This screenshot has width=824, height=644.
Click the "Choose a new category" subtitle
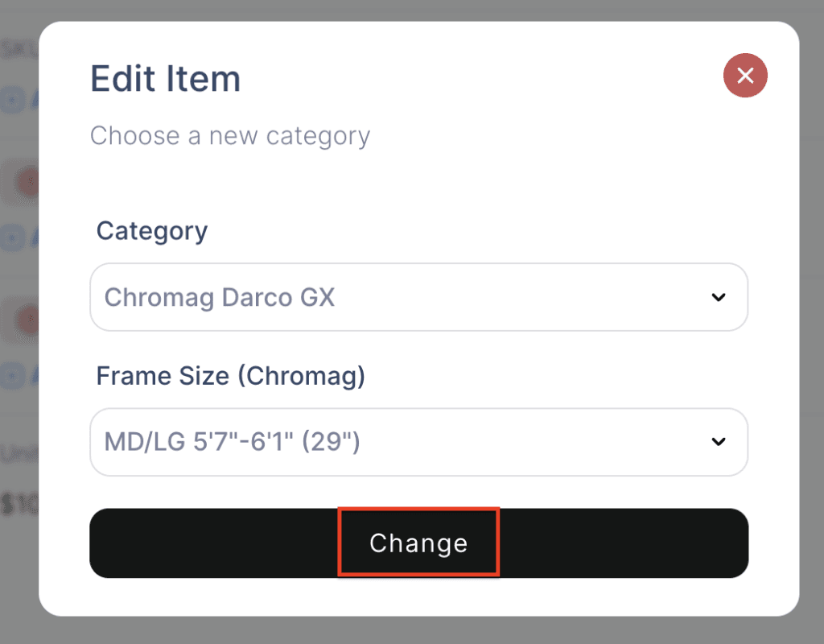tap(230, 135)
